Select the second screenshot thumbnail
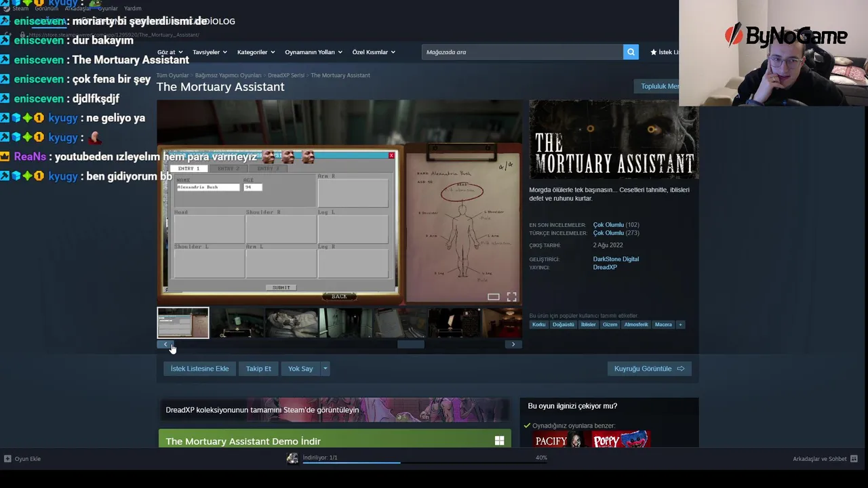The image size is (868, 488). pos(237,323)
